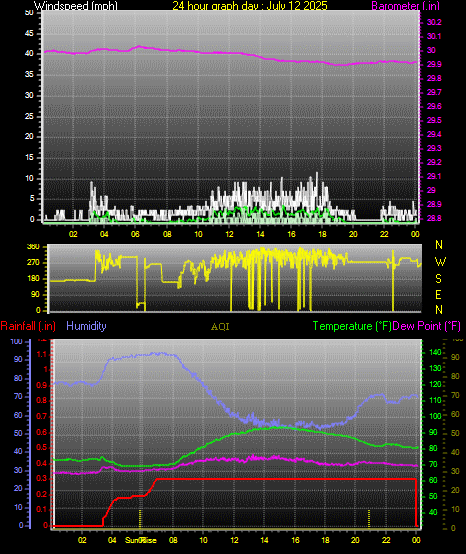
Task: Click the red "Rainfall (.in)" legend label
Action: pyautogui.click(x=28, y=326)
